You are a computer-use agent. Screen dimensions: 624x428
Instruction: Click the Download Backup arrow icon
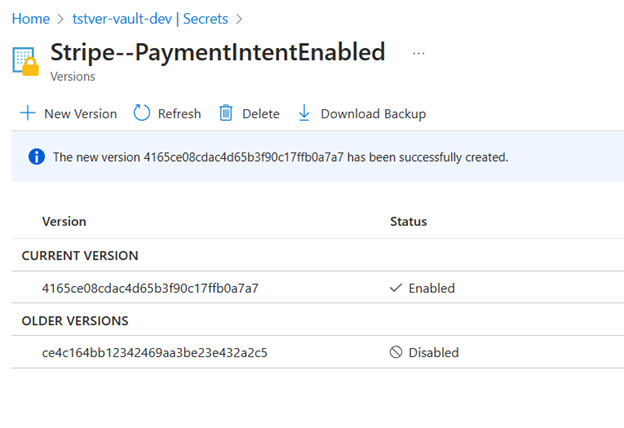304,113
